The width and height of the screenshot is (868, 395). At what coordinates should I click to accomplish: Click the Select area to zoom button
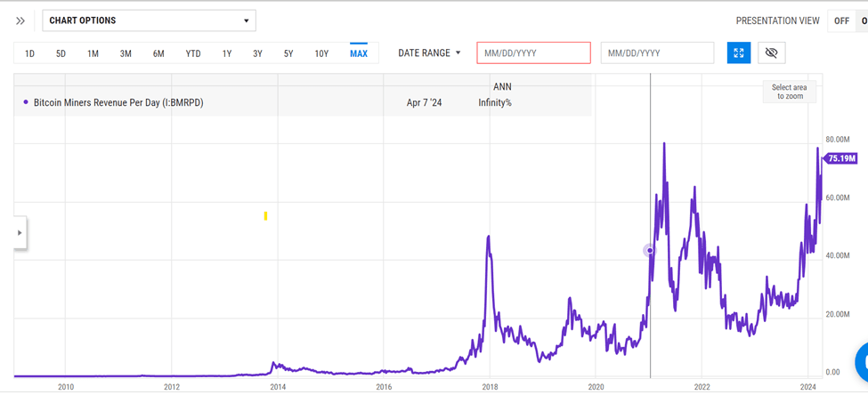pos(788,92)
